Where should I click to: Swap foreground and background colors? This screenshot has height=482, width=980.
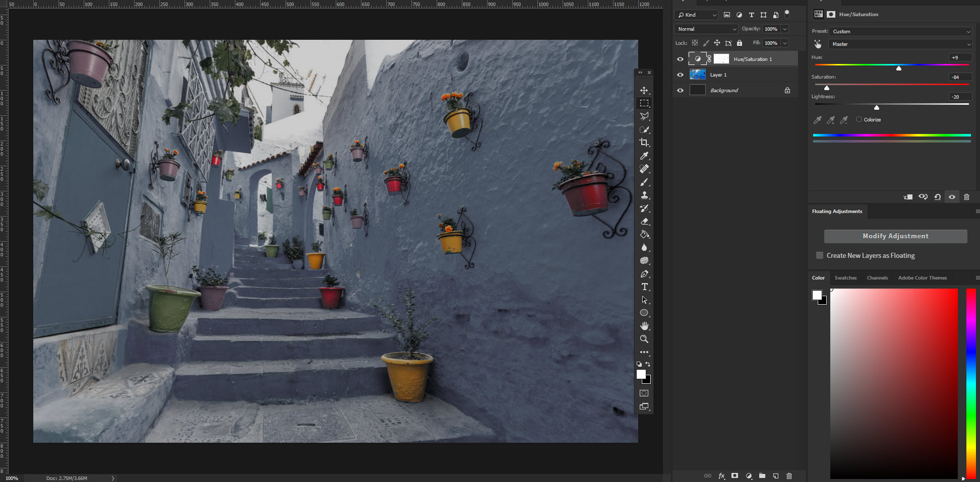pyautogui.click(x=648, y=364)
